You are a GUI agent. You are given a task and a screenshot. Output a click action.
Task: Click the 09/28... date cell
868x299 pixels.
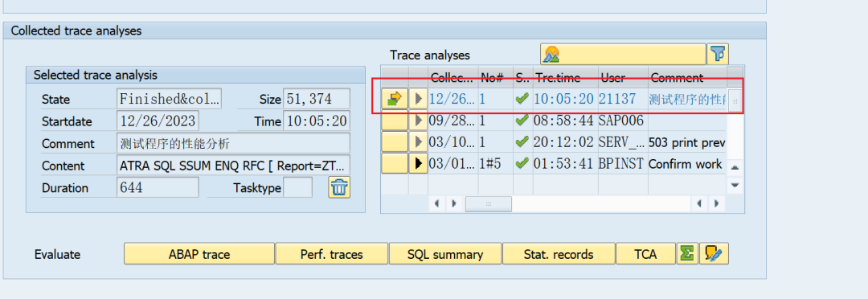(x=452, y=120)
